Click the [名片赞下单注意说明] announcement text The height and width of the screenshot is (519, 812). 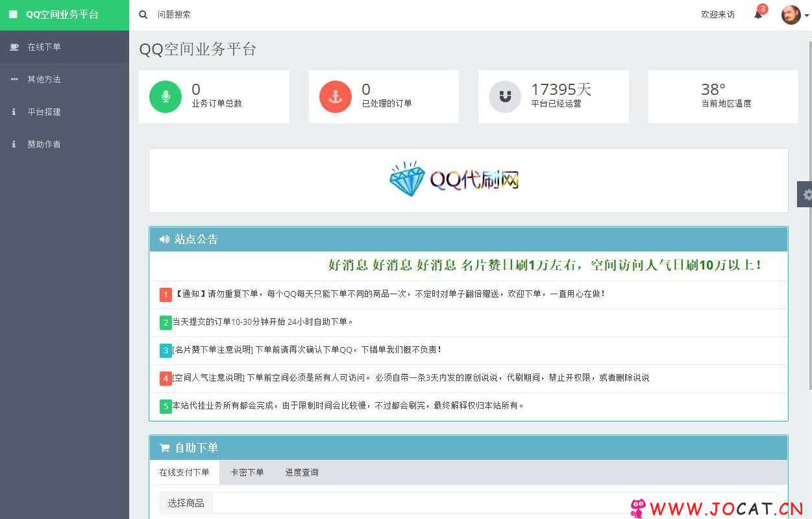(x=307, y=349)
